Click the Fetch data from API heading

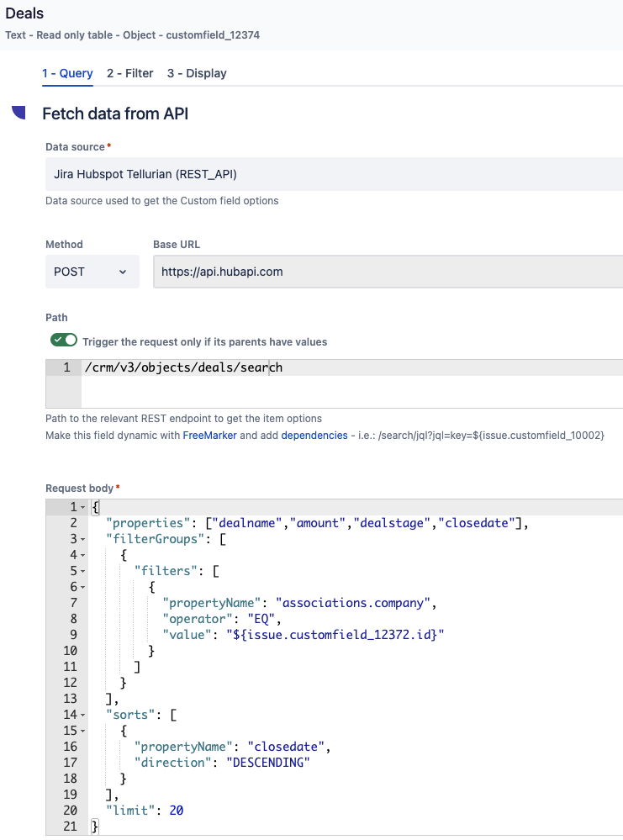click(x=115, y=114)
